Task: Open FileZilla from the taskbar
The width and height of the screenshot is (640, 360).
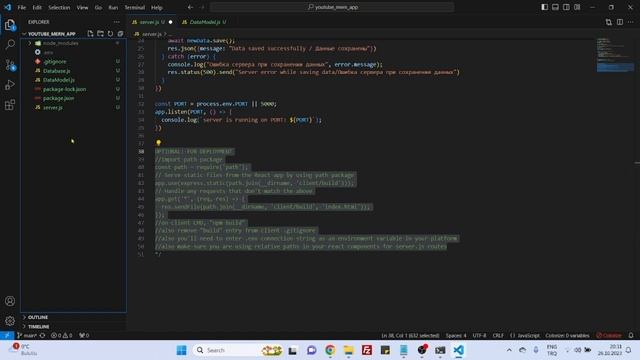Action: point(367,350)
